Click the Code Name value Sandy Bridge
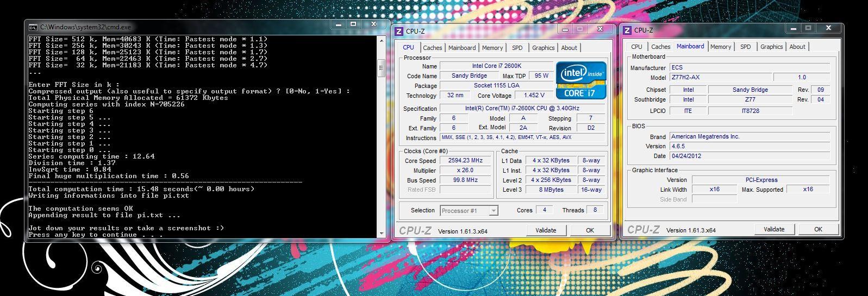The width and height of the screenshot is (868, 296). [469, 76]
